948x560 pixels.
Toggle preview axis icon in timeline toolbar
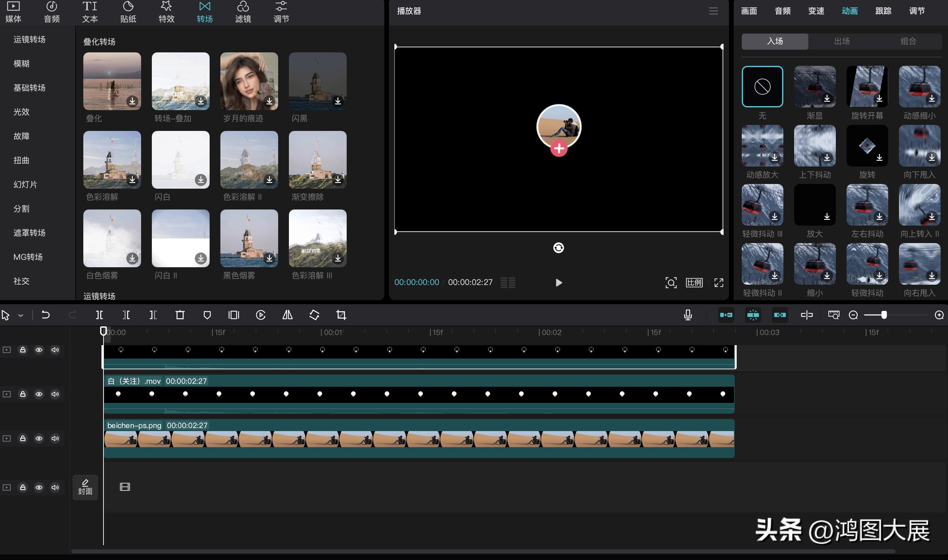[x=807, y=315]
